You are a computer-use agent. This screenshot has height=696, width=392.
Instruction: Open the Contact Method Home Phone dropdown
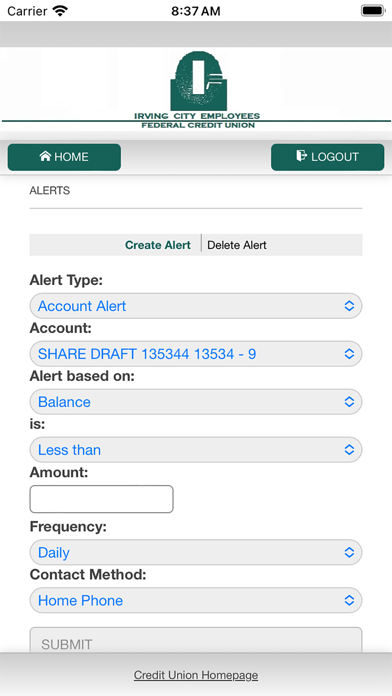click(x=196, y=601)
